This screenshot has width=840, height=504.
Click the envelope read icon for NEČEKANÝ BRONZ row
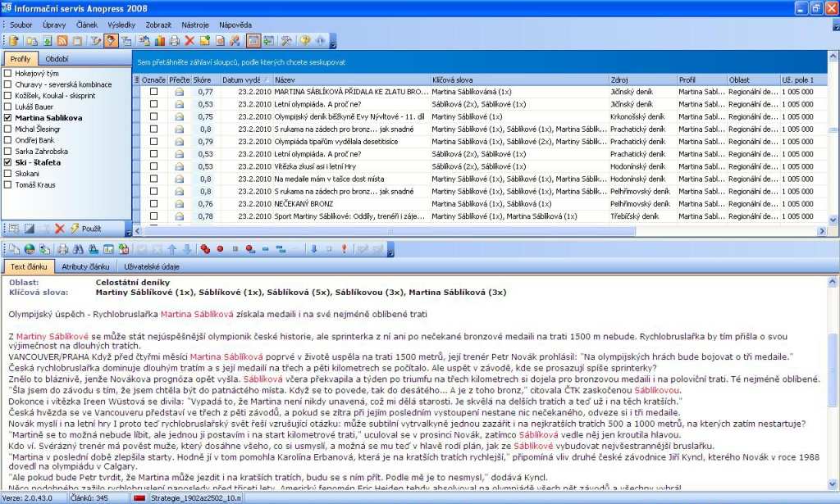point(179,204)
